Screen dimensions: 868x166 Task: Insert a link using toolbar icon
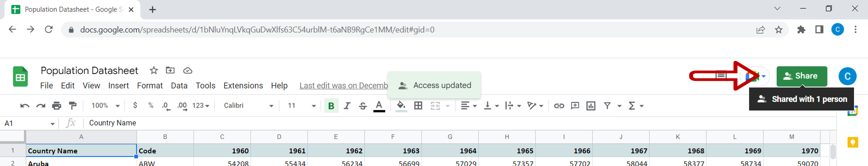tap(559, 106)
